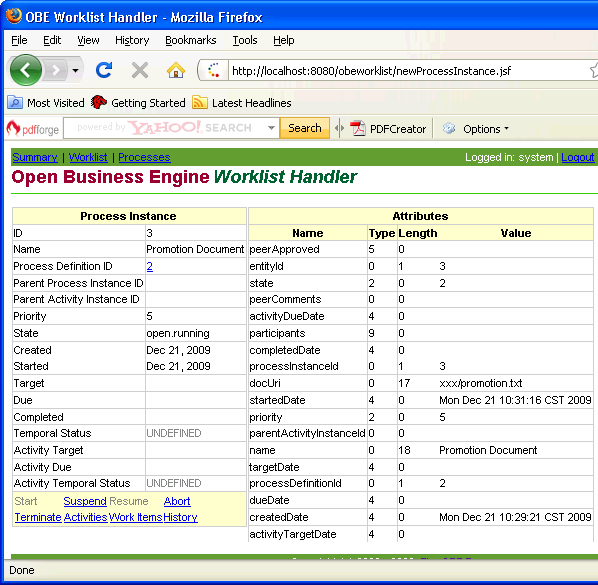Image resolution: width=598 pixels, height=585 pixels.
Task: Click the site identity icon in address bar
Action: tap(214, 71)
